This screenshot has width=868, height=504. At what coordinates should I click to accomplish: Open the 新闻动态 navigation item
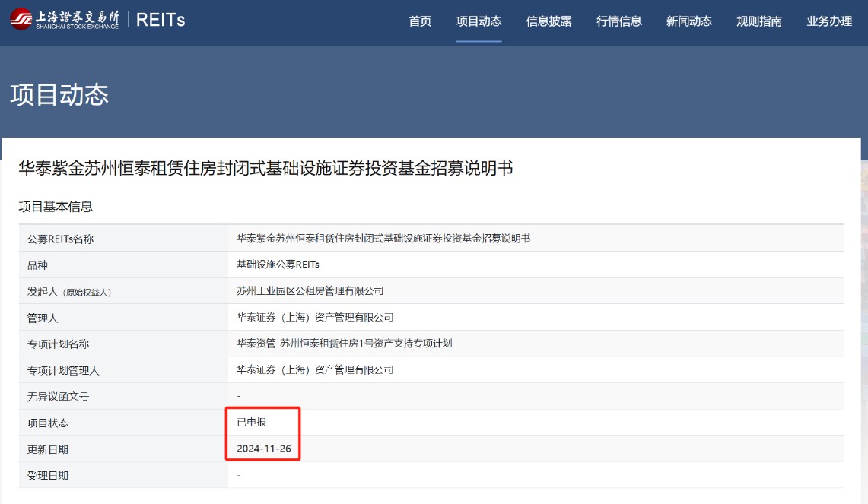(x=688, y=21)
